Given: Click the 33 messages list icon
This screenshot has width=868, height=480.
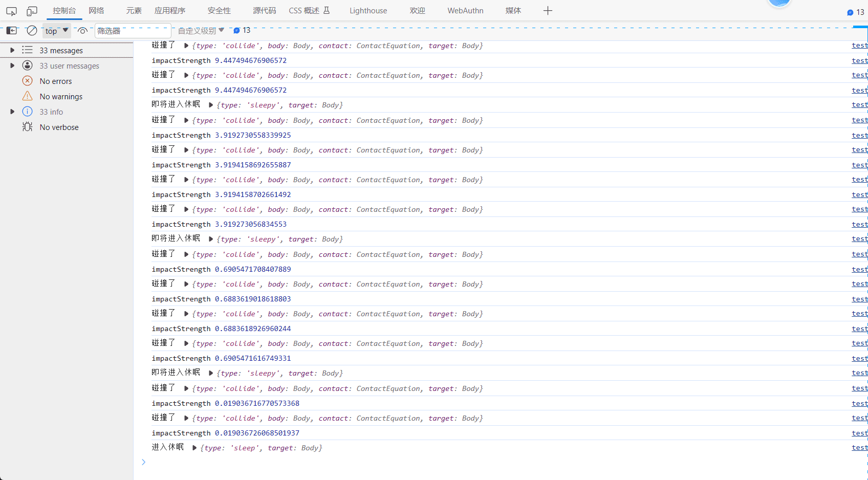Looking at the screenshot, I should tap(28, 50).
